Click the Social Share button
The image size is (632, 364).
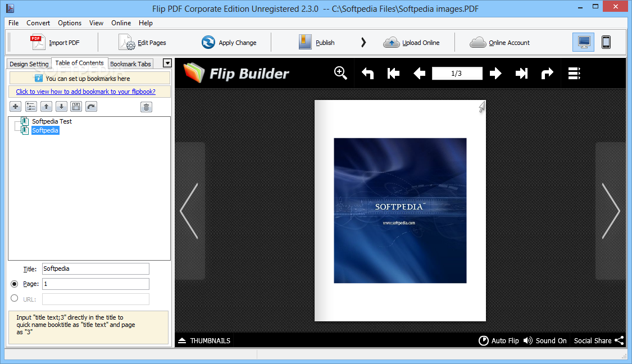[599, 340]
